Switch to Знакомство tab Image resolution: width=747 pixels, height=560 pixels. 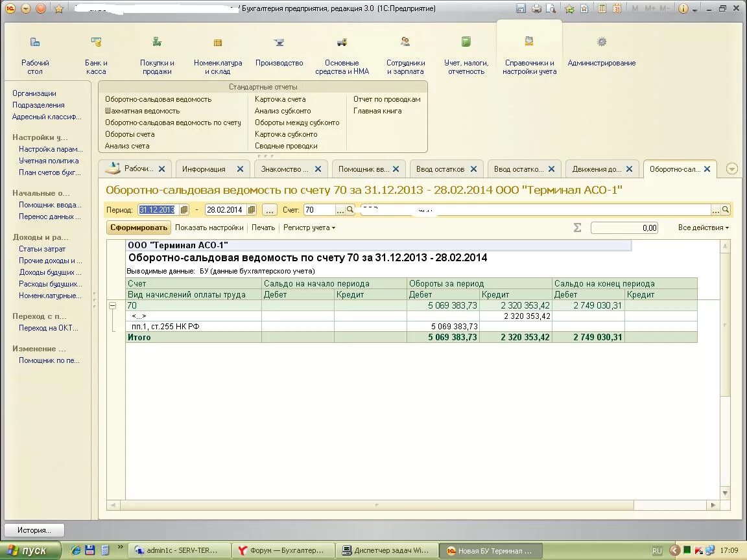click(x=285, y=169)
